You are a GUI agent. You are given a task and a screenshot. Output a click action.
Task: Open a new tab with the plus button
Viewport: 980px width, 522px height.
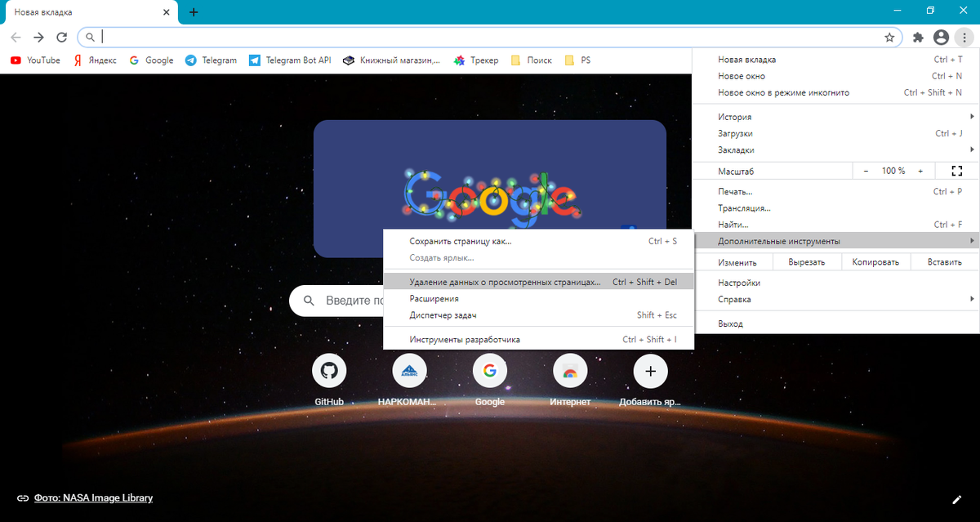[194, 12]
